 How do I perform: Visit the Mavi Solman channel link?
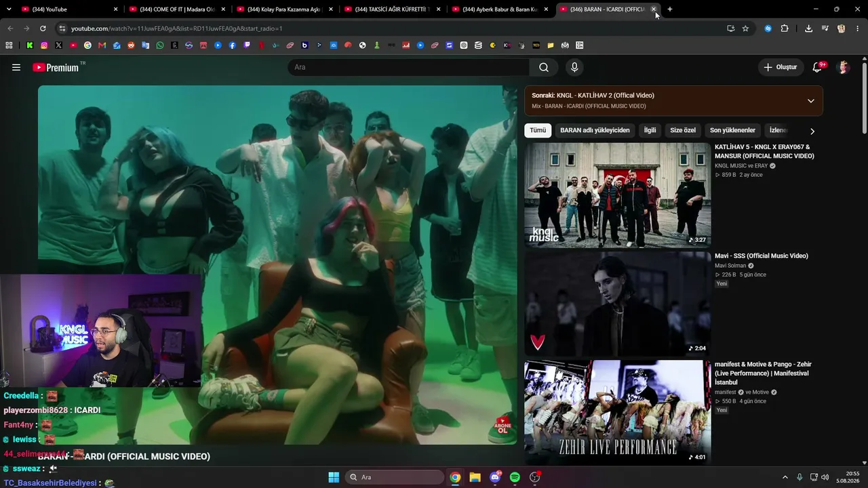(x=730, y=266)
